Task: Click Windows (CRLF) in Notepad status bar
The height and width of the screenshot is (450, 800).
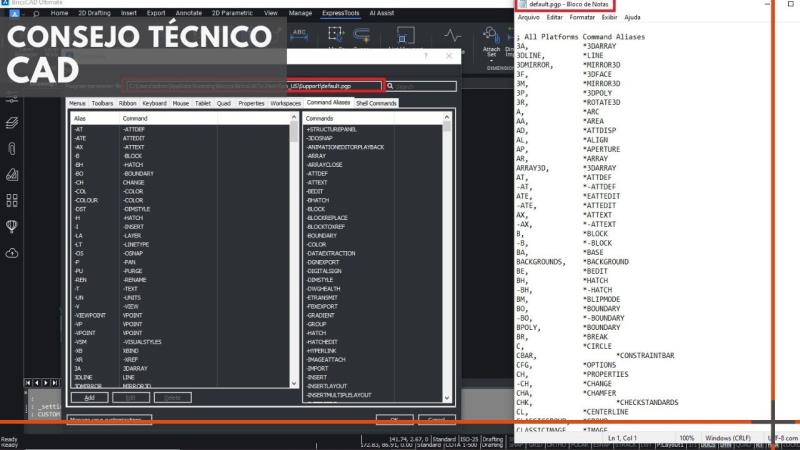Action: click(x=728, y=438)
